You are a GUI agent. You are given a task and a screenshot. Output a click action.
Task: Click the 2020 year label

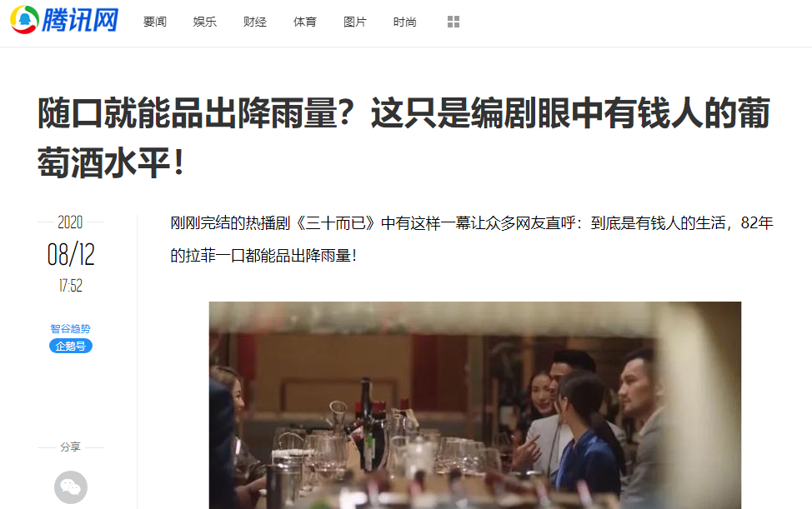click(70, 222)
